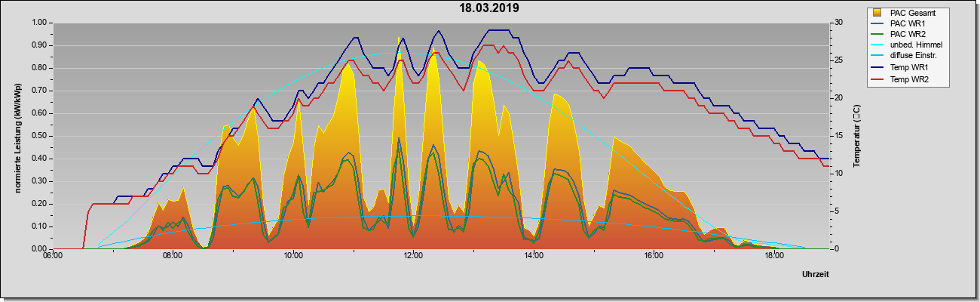Click the PAC Gesamt legend color swatch
980x302 pixels.
[x=876, y=13]
